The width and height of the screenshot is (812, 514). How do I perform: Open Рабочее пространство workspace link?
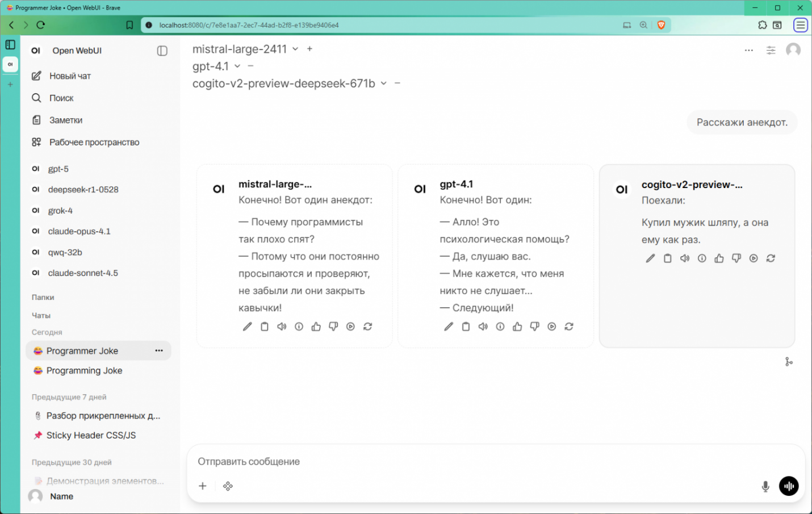click(x=94, y=143)
